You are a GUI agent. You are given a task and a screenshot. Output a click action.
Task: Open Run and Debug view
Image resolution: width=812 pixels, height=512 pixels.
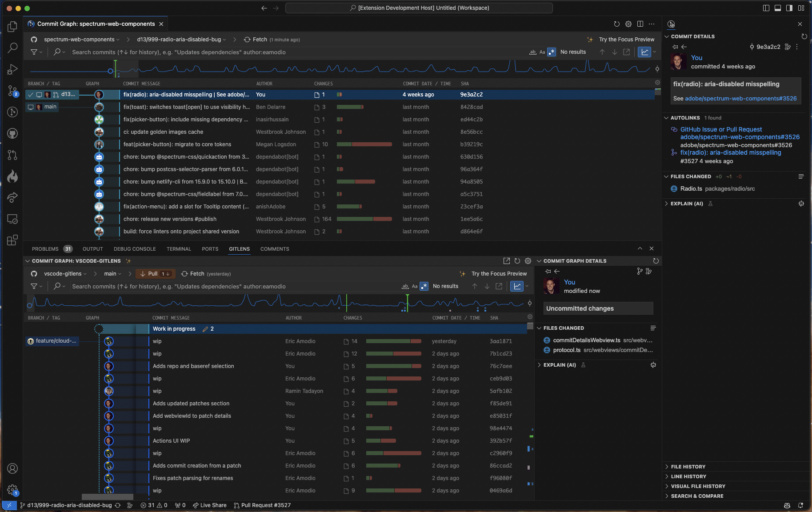pyautogui.click(x=12, y=69)
